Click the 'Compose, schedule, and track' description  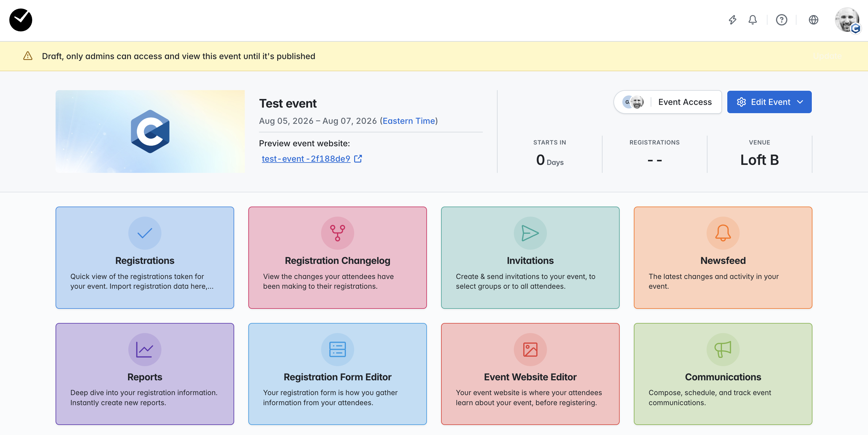710,398
